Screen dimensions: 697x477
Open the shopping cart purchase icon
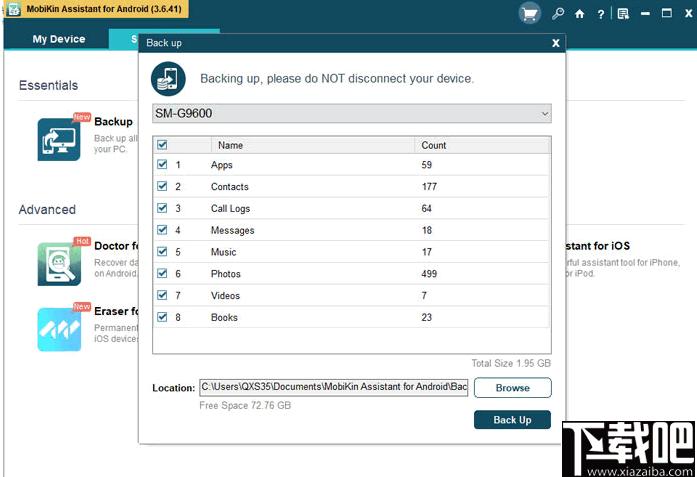pos(529,13)
